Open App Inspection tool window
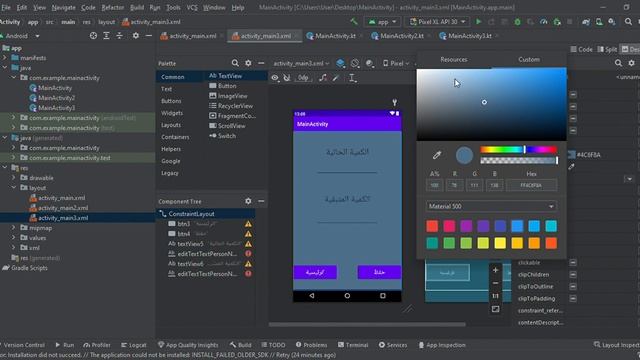Screen dimensions: 640x360 point(442,345)
